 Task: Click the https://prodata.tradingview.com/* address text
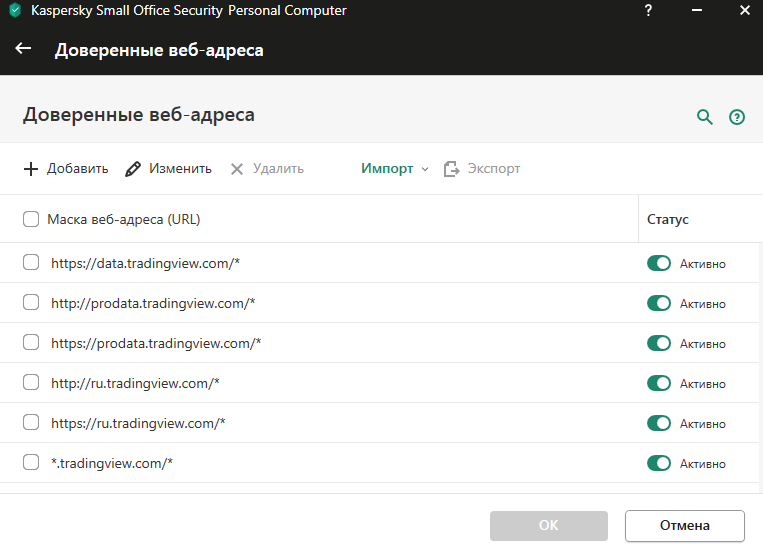(156, 343)
